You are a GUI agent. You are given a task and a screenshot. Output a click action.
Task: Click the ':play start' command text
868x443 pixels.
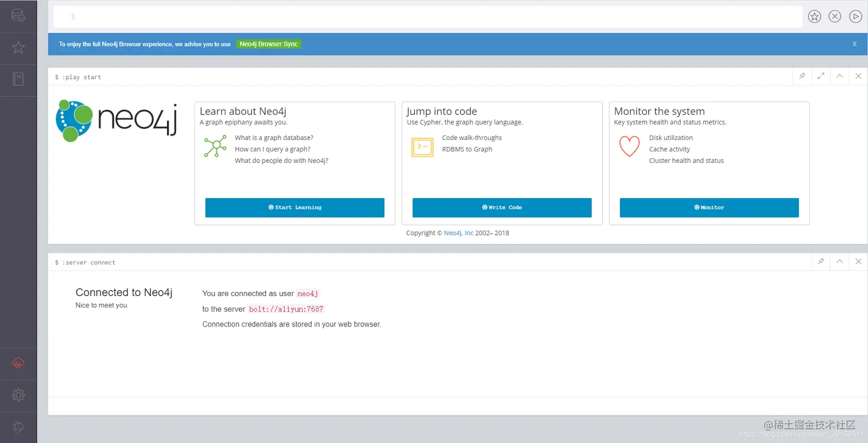coord(82,77)
